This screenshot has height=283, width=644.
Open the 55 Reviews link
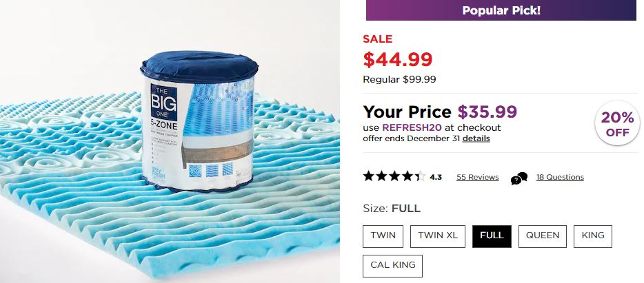(477, 177)
